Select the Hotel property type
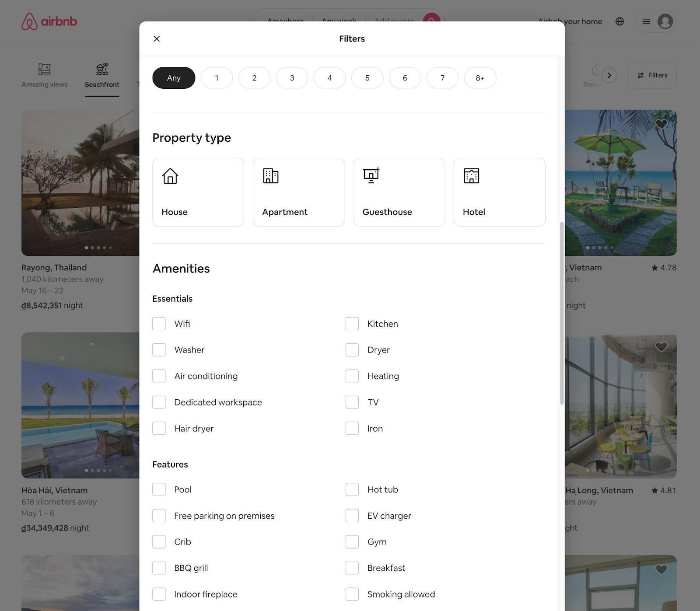700x611 pixels. (x=499, y=192)
